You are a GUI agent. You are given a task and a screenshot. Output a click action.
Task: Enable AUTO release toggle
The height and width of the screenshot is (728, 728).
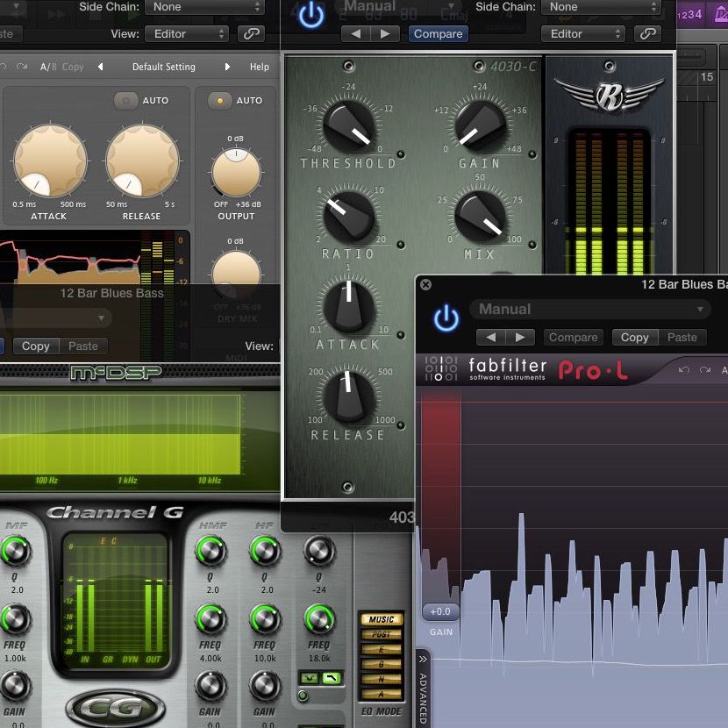[127, 101]
